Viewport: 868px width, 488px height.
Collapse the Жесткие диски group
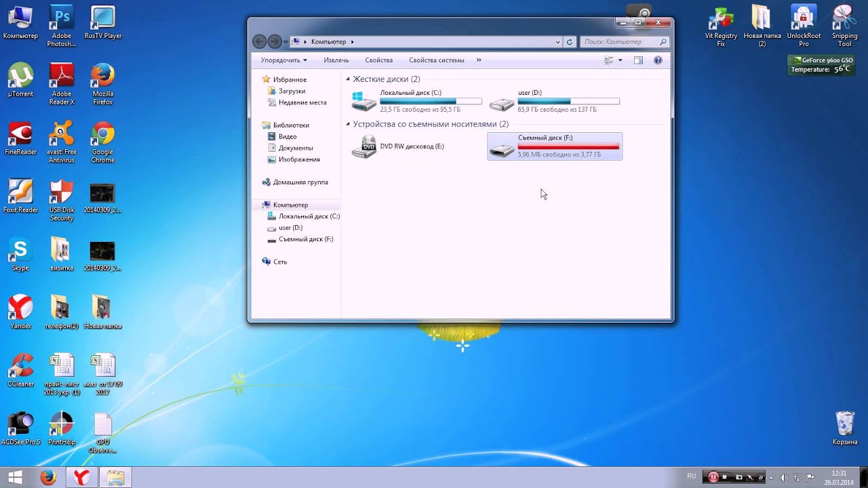point(348,79)
